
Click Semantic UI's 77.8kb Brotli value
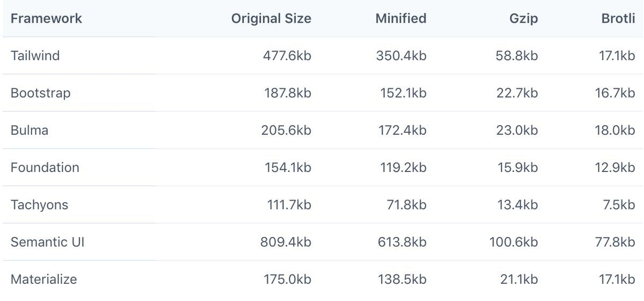[x=614, y=242]
